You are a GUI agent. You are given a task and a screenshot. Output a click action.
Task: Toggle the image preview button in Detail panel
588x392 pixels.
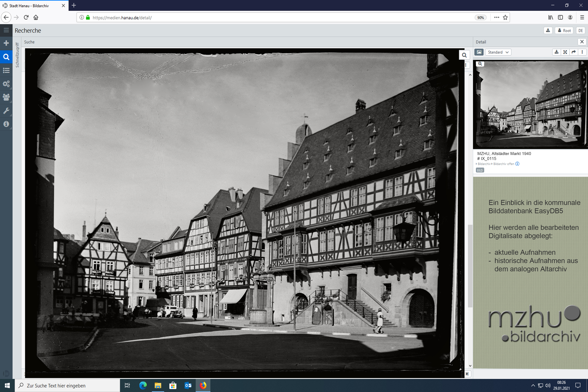479,52
